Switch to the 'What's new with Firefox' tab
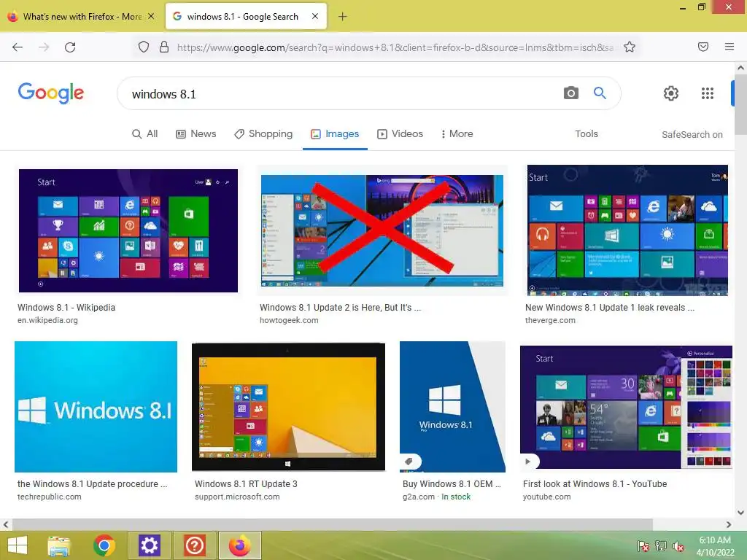 (82, 17)
